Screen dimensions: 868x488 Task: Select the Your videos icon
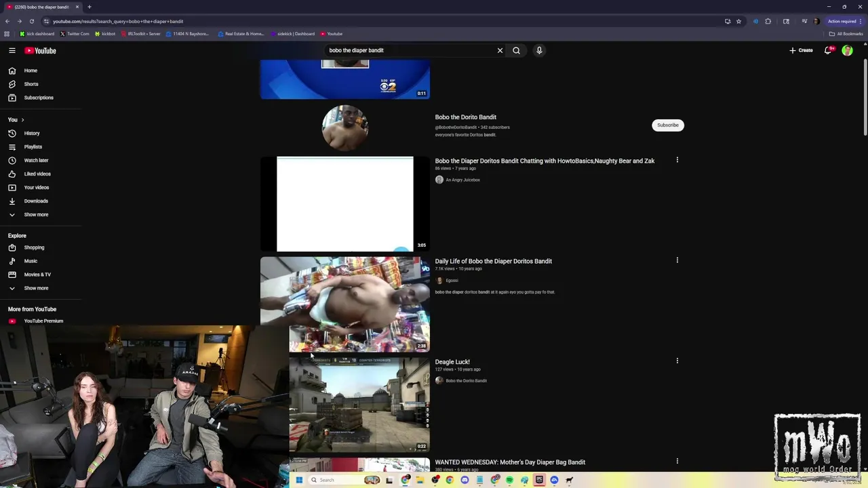[x=12, y=188]
